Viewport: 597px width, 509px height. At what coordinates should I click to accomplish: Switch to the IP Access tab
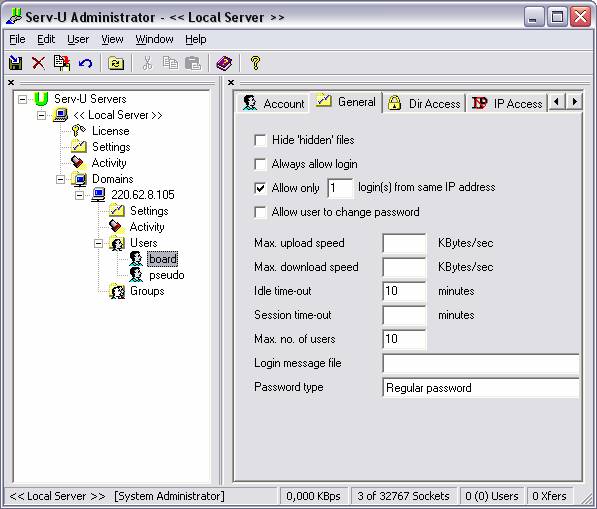[507, 103]
